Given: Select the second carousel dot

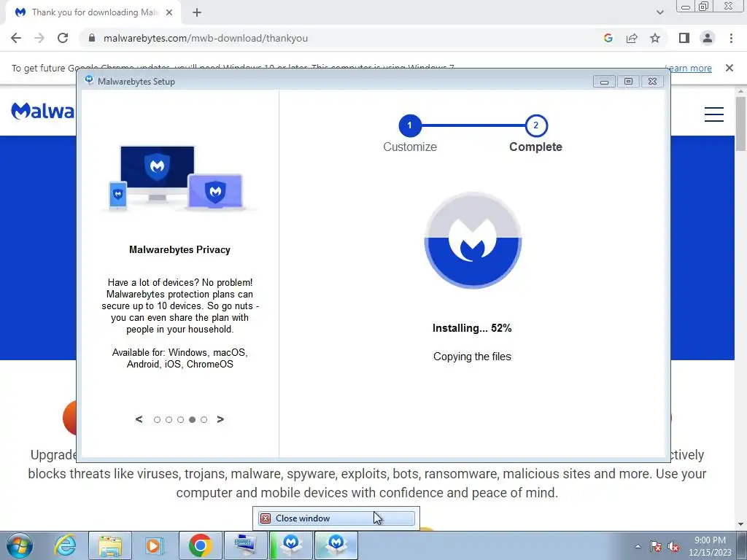Looking at the screenshot, I should 169,419.
